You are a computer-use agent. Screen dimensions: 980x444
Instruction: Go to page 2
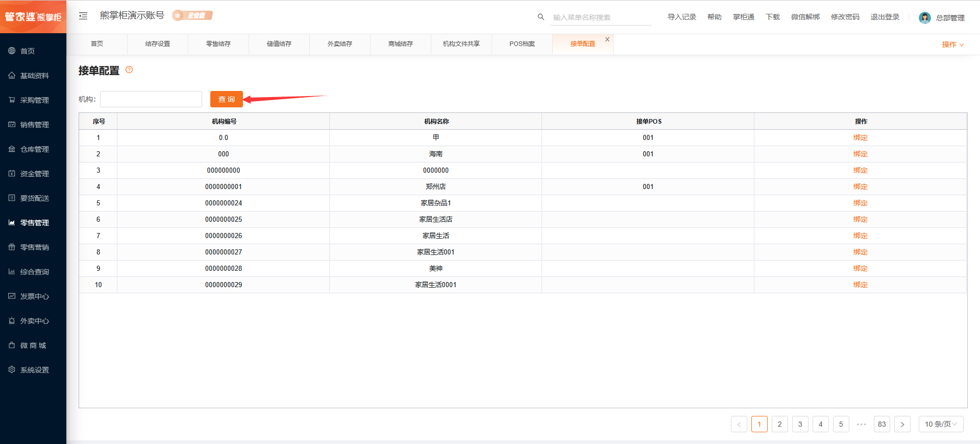[780, 424]
